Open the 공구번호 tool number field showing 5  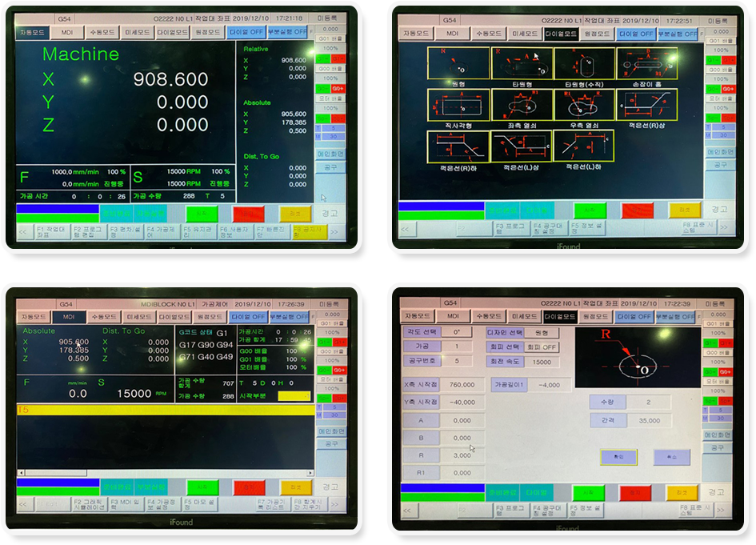pos(457,361)
